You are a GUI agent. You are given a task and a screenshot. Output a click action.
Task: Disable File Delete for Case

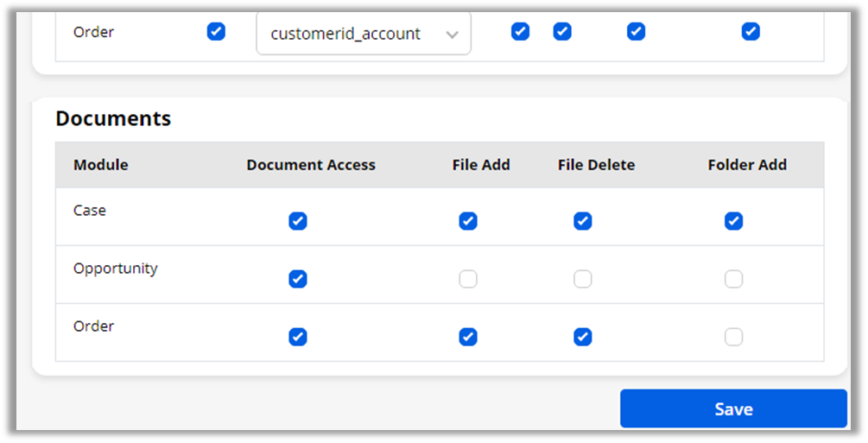click(x=583, y=221)
